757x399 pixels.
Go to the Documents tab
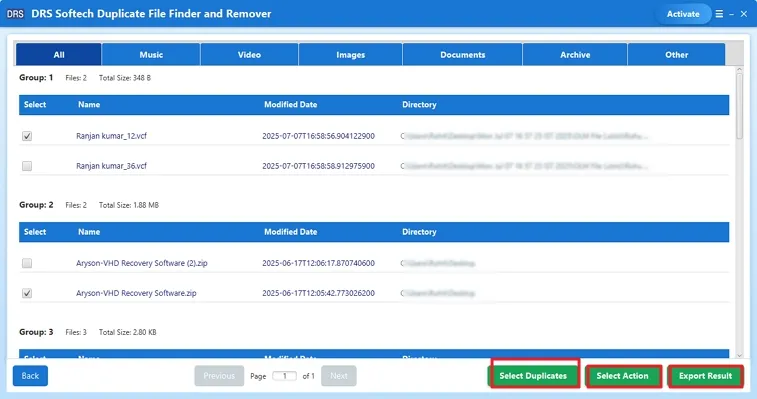463,55
